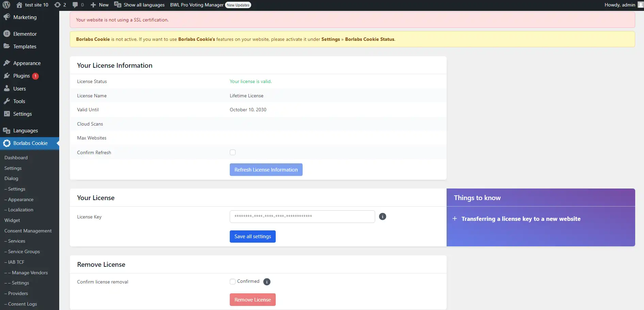Tick the Confirm Refresh checkbox
The image size is (644, 310).
pos(232,152)
